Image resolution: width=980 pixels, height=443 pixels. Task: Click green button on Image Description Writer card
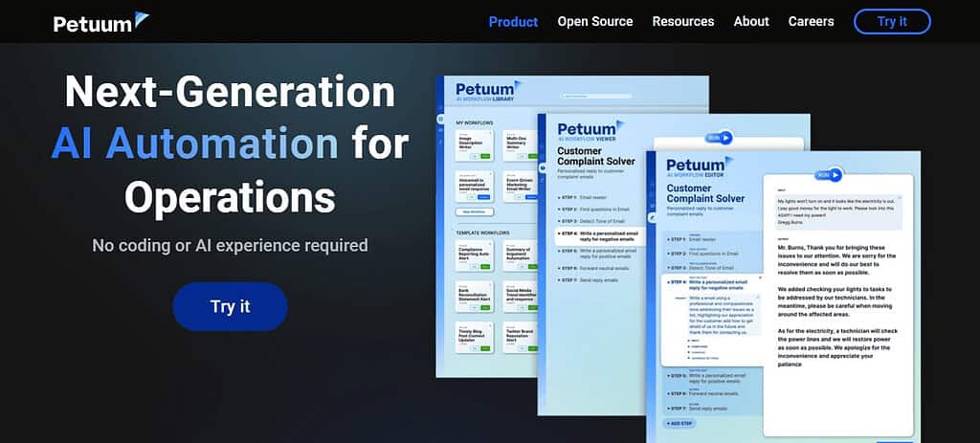[485, 156]
